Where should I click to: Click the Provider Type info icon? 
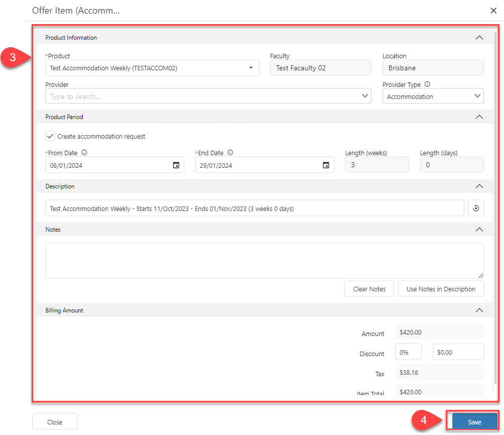pyautogui.click(x=427, y=85)
